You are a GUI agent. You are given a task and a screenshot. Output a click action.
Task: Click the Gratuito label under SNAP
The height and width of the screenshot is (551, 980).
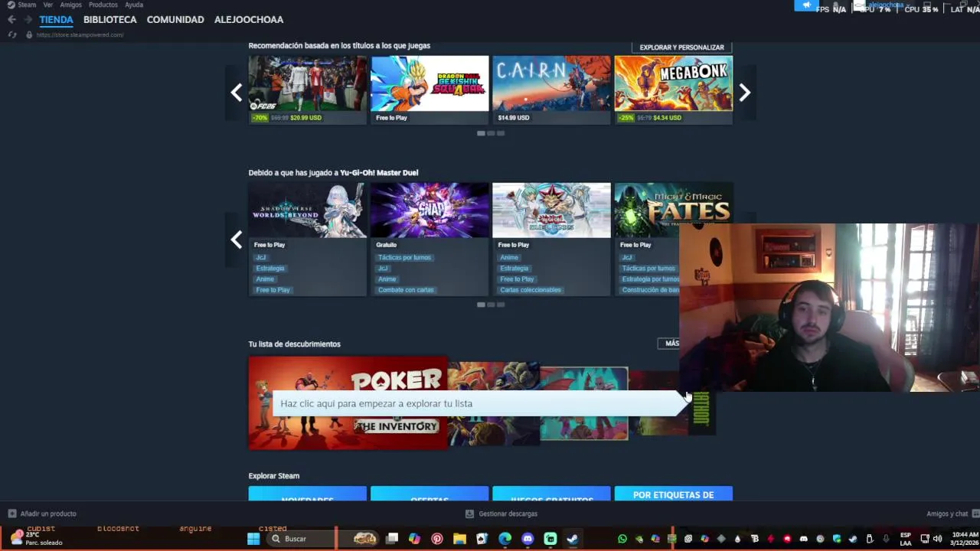tap(387, 245)
